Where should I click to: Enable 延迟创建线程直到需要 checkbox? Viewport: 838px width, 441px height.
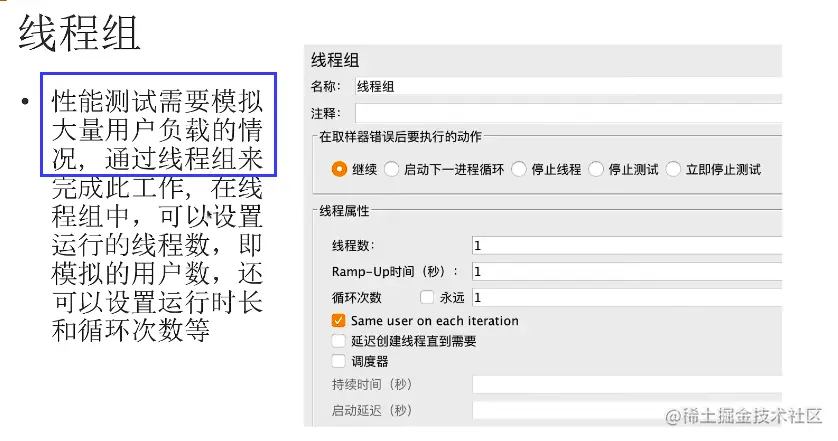point(338,341)
